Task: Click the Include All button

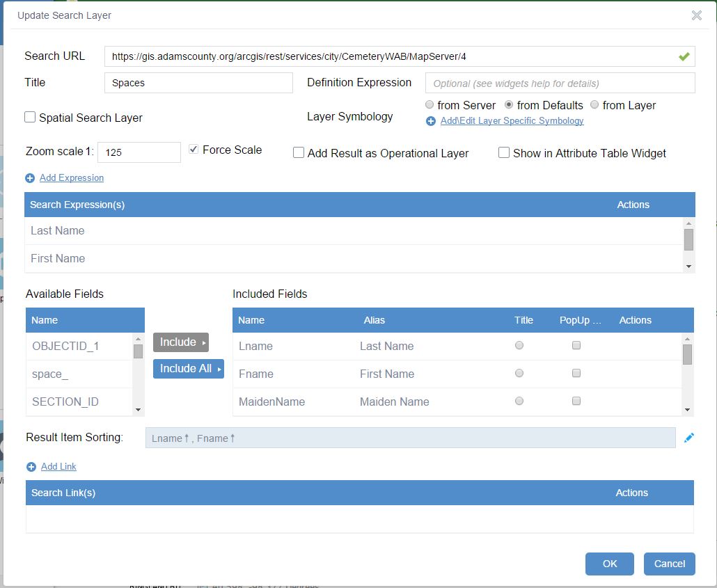Action: (189, 369)
